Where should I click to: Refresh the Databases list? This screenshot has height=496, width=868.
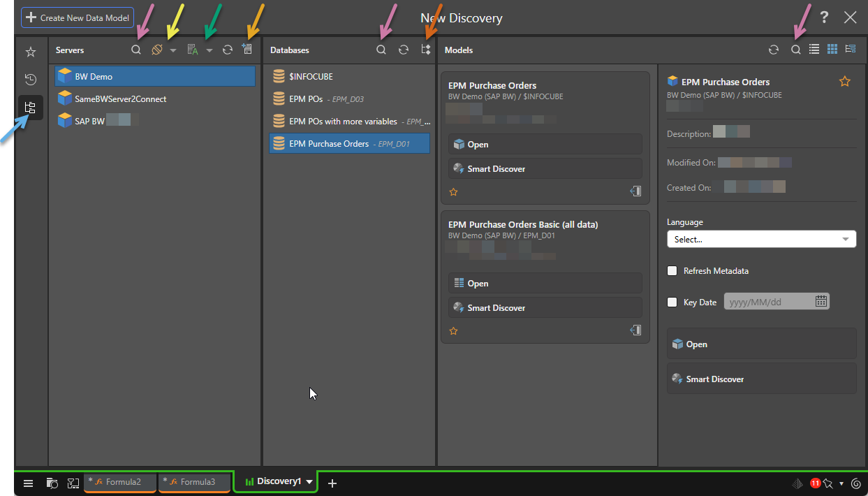coord(404,50)
